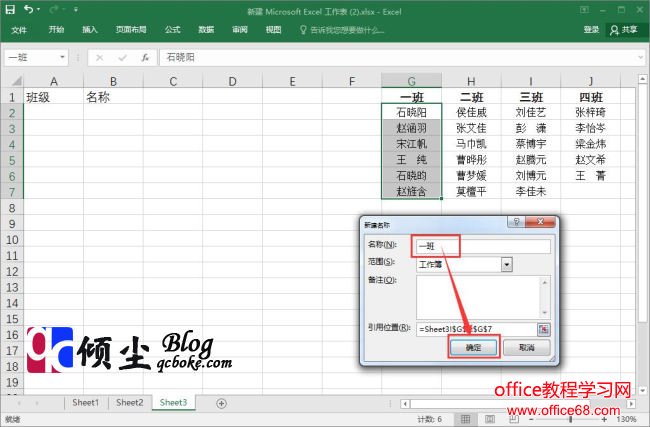Click the 共享 share button

[623, 30]
